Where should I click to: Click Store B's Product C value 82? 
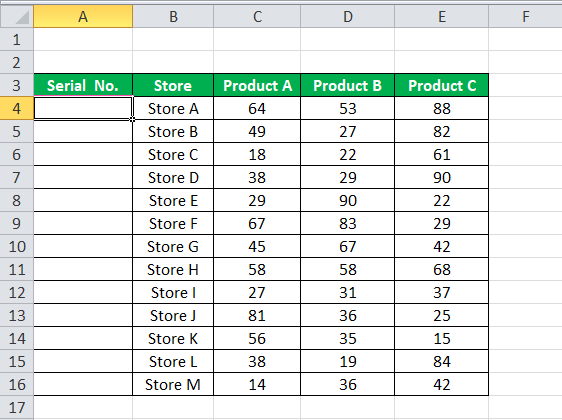coord(442,131)
